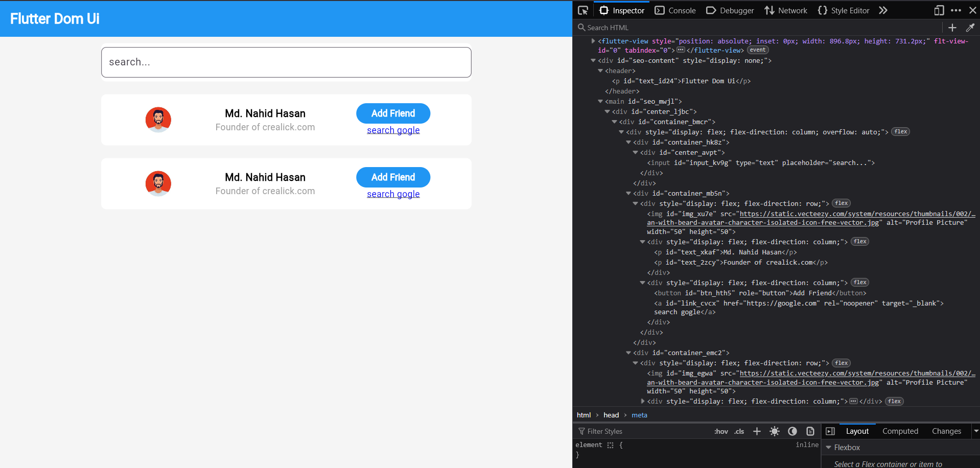980x468 pixels.
Task: Click the first Add Friend button
Action: click(393, 113)
